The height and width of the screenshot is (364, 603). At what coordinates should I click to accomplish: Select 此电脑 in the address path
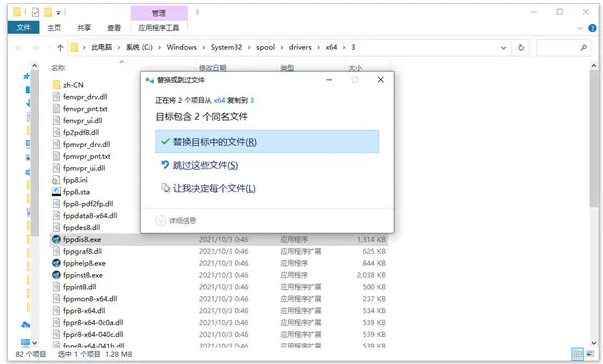pos(102,47)
